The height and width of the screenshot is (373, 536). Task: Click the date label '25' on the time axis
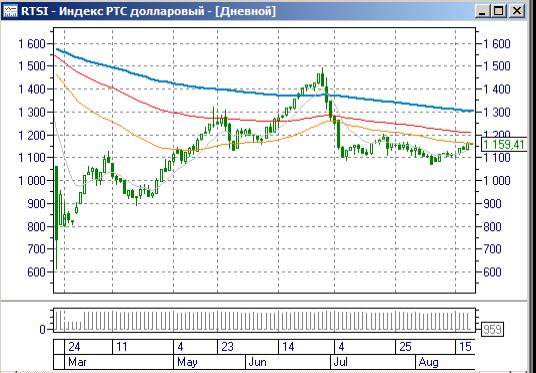(405, 347)
